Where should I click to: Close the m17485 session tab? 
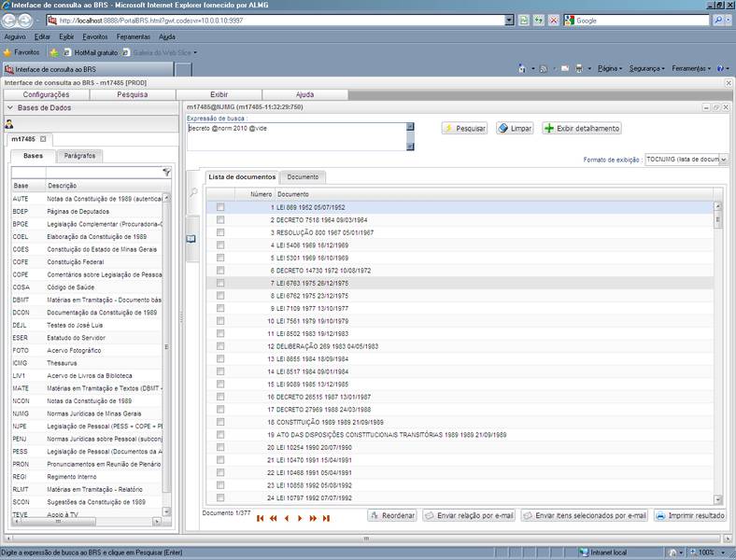(x=43, y=139)
